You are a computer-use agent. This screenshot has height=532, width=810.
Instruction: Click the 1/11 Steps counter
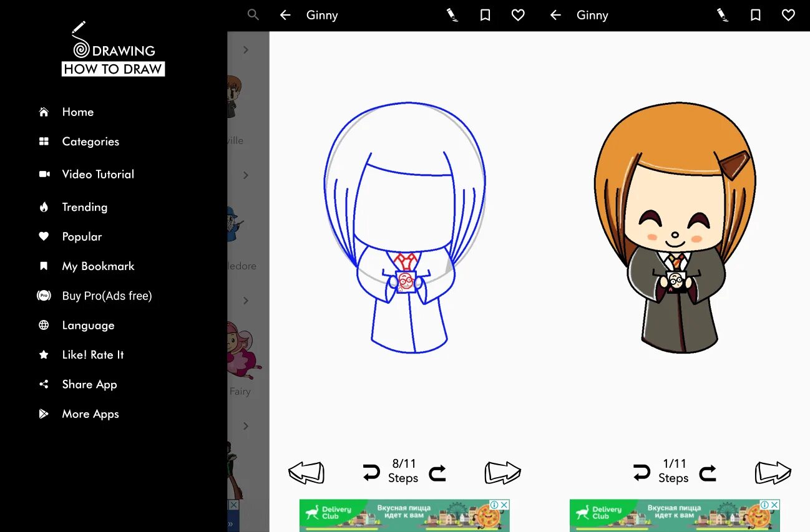point(674,471)
